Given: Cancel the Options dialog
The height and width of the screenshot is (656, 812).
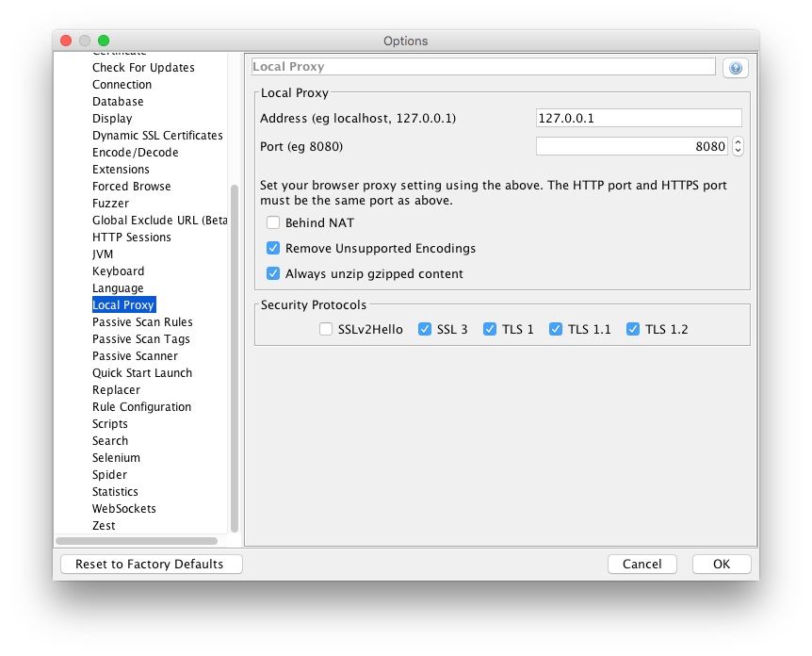Looking at the screenshot, I should [642, 564].
